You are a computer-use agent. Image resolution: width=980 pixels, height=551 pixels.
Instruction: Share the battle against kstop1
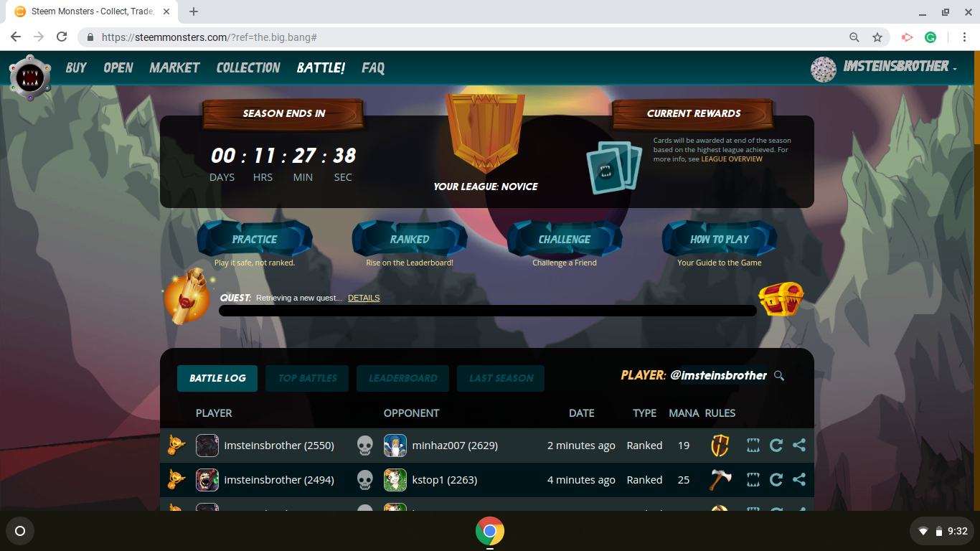(x=799, y=480)
